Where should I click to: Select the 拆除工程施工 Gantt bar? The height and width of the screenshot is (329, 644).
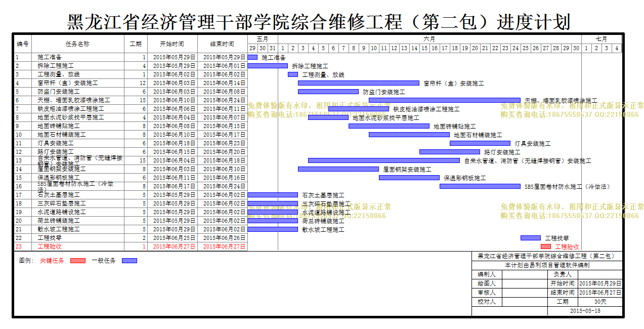click(x=268, y=66)
